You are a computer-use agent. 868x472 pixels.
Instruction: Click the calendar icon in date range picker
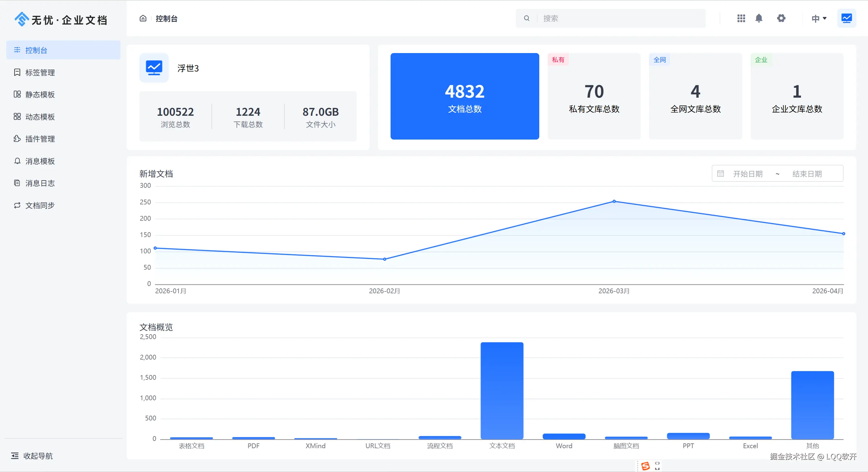[721, 174]
